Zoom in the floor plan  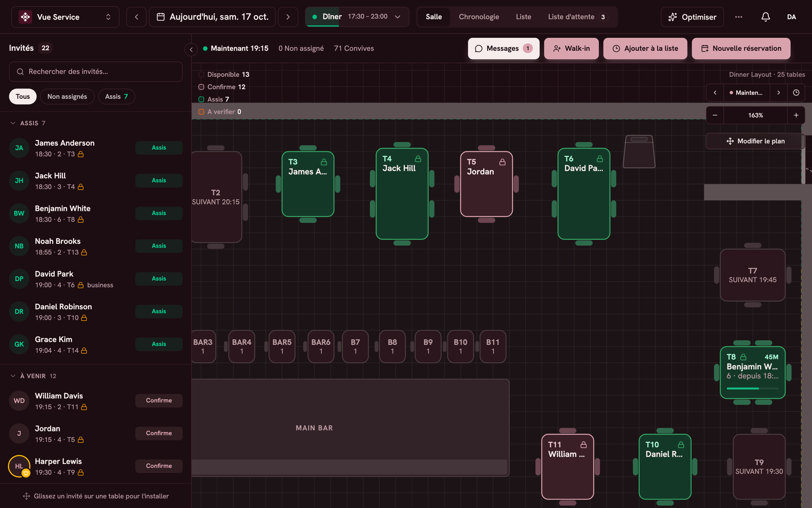point(796,115)
